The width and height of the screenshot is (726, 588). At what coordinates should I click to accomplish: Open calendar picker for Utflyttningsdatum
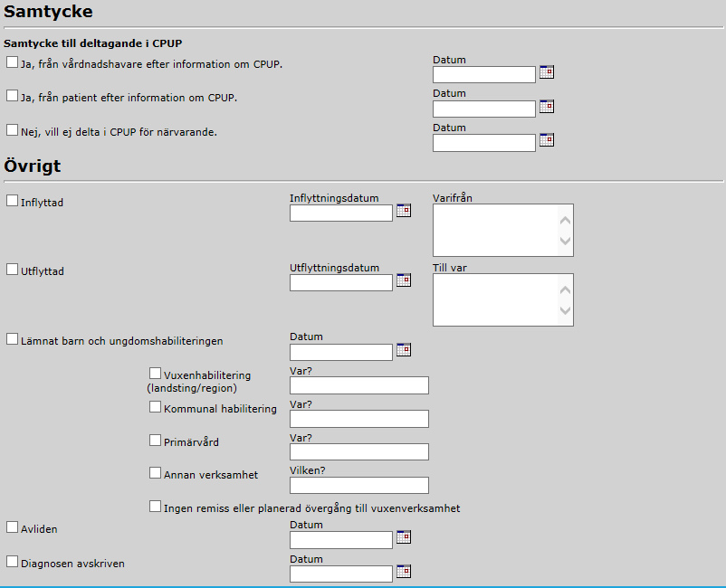click(x=404, y=280)
